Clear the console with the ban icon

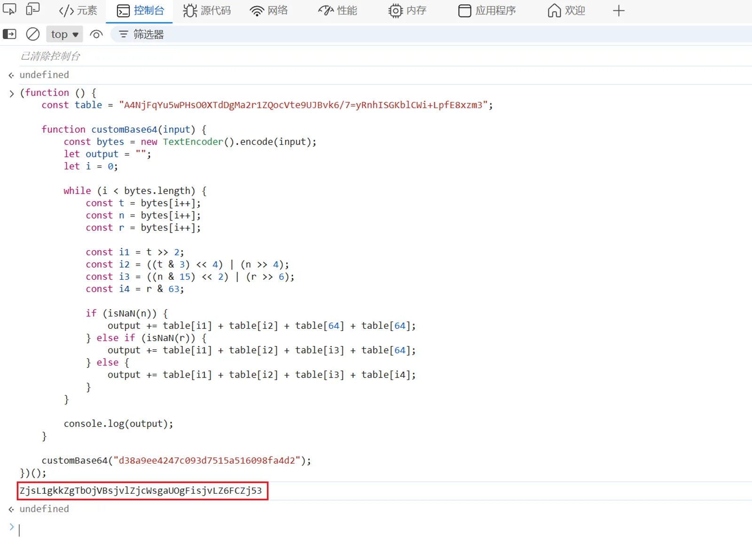(32, 34)
